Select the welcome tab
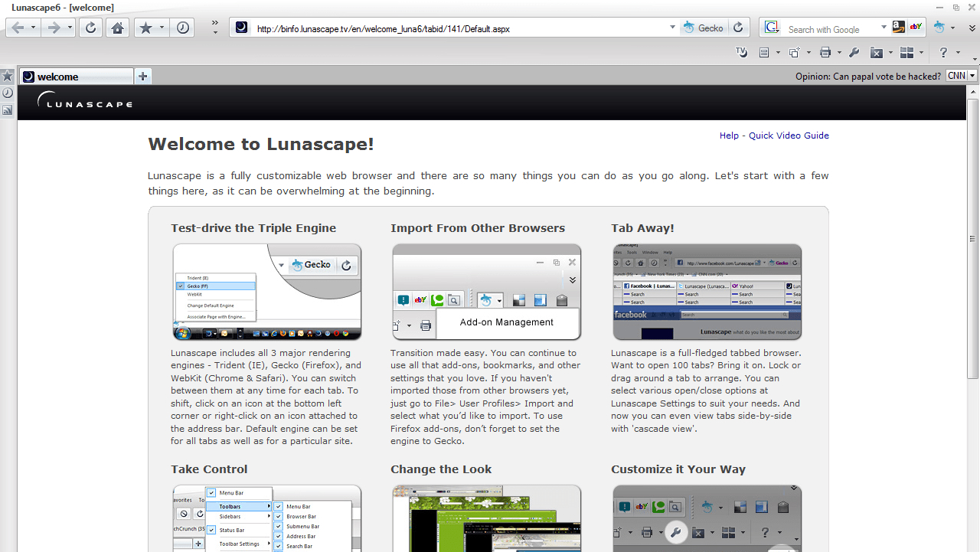Image resolution: width=980 pixels, height=552 pixels. 75,77
